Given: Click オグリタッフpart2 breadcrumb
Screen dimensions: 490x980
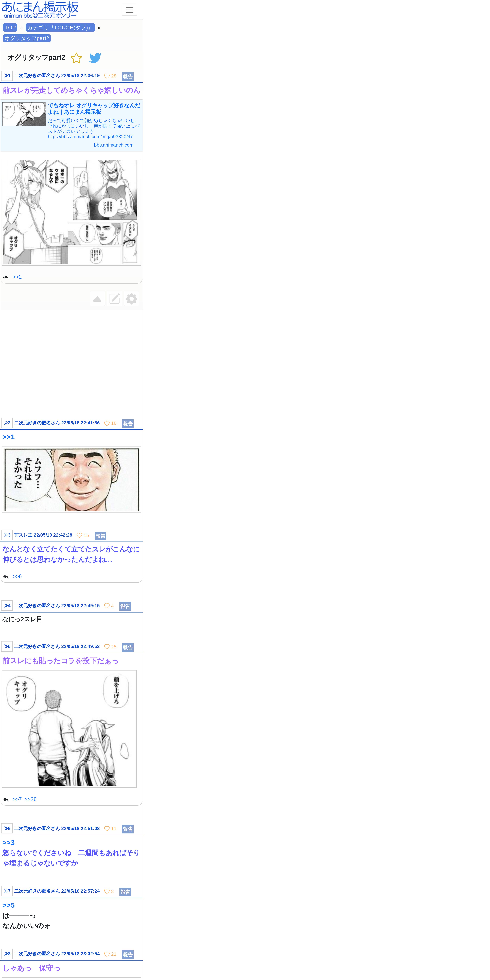Looking at the screenshot, I should point(27,38).
